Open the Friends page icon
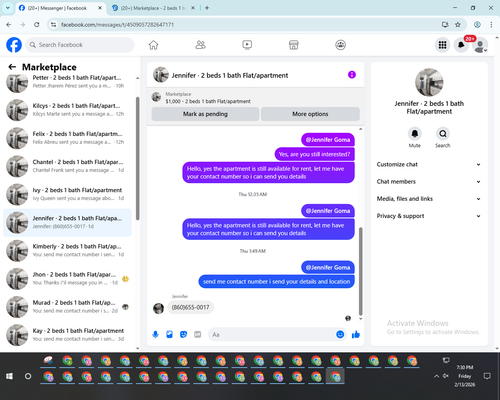The width and height of the screenshot is (500, 400). pyautogui.click(x=200, y=45)
